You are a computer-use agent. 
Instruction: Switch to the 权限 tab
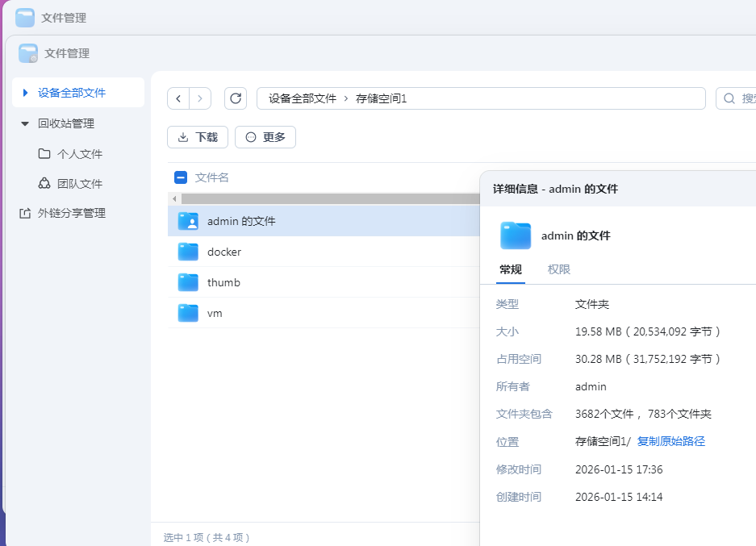tap(558, 269)
